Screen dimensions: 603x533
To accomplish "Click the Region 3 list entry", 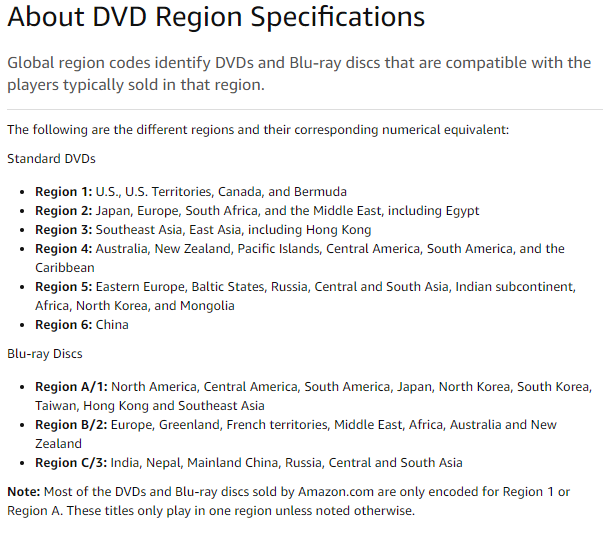I will [203, 229].
